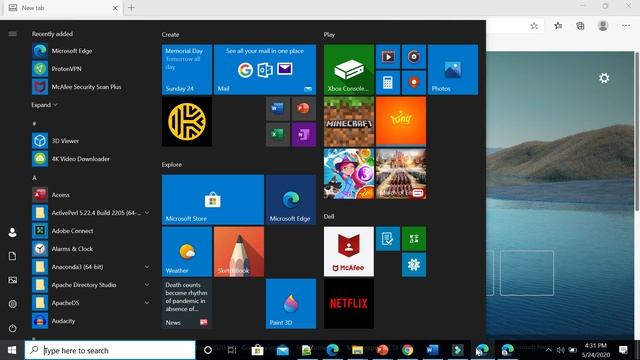Screen dimensions: 640x360
Task: Open File Explorer from the taskbar
Action: pos(357,350)
